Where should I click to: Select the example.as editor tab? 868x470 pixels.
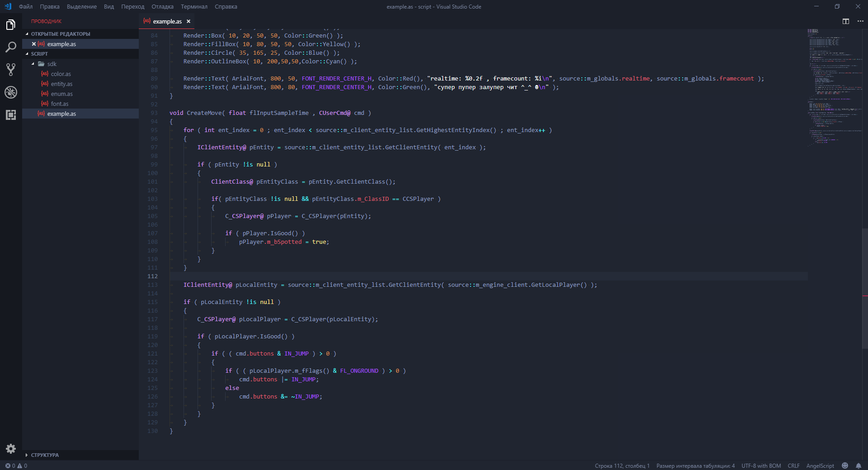pyautogui.click(x=167, y=21)
